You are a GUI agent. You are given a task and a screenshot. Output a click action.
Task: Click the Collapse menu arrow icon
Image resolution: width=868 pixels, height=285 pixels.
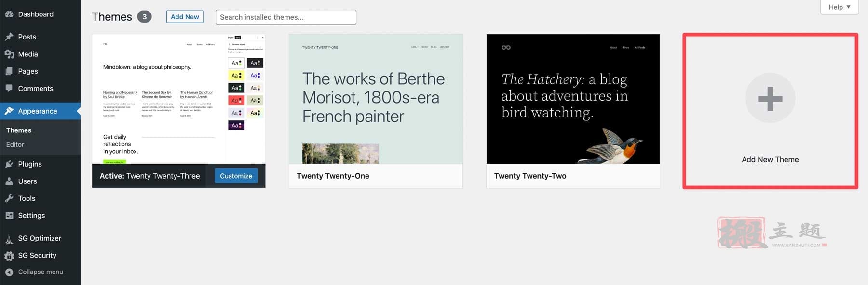(x=9, y=272)
